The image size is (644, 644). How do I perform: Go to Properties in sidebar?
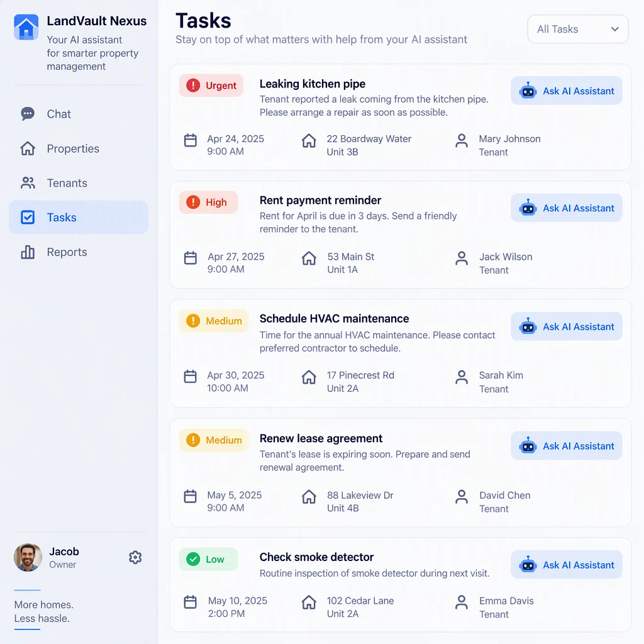tap(79, 148)
